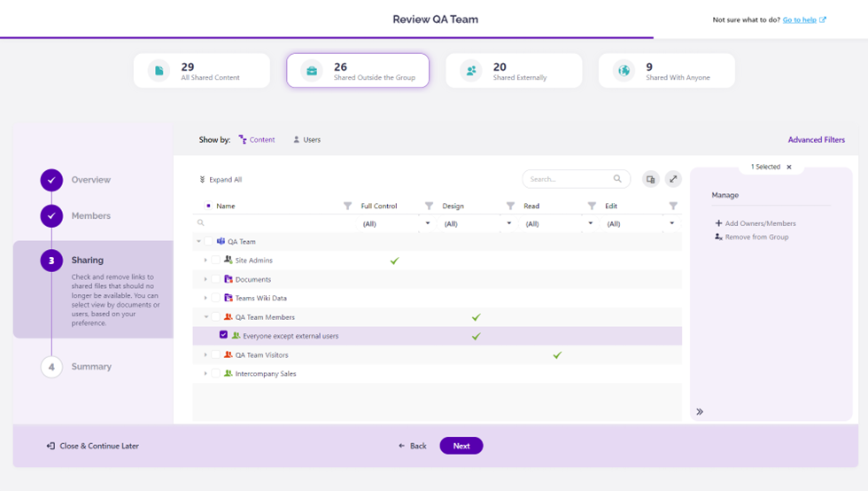Viewport: 868px width, 491px height.
Task: Click the QA Team Teams icon
Action: point(221,241)
